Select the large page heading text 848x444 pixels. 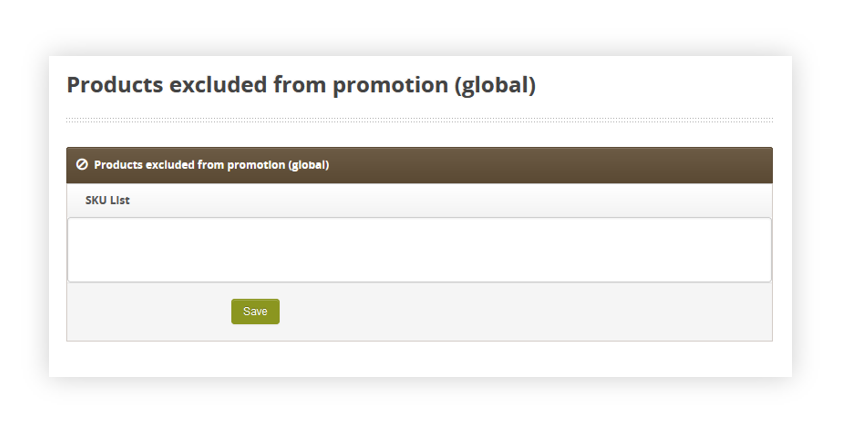(301, 85)
